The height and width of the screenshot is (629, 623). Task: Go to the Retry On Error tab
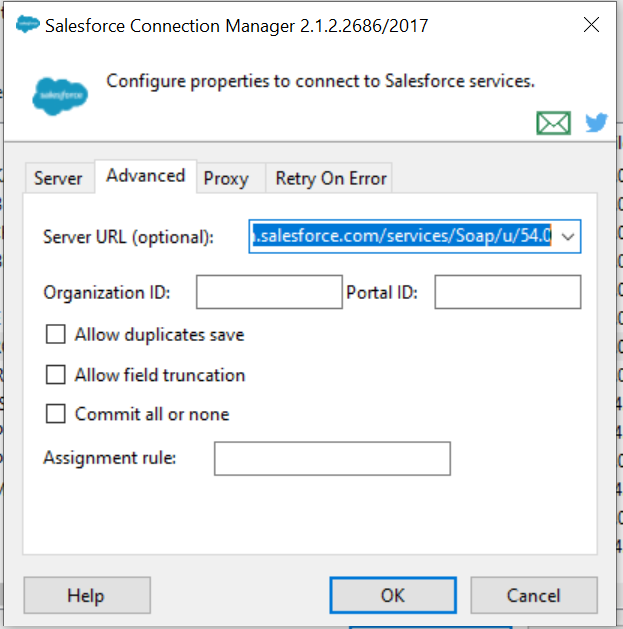[x=331, y=178]
